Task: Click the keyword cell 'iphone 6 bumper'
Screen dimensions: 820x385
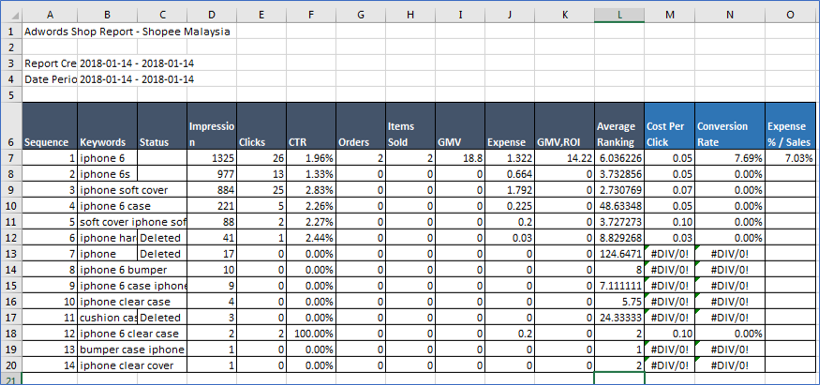Action: [107, 270]
